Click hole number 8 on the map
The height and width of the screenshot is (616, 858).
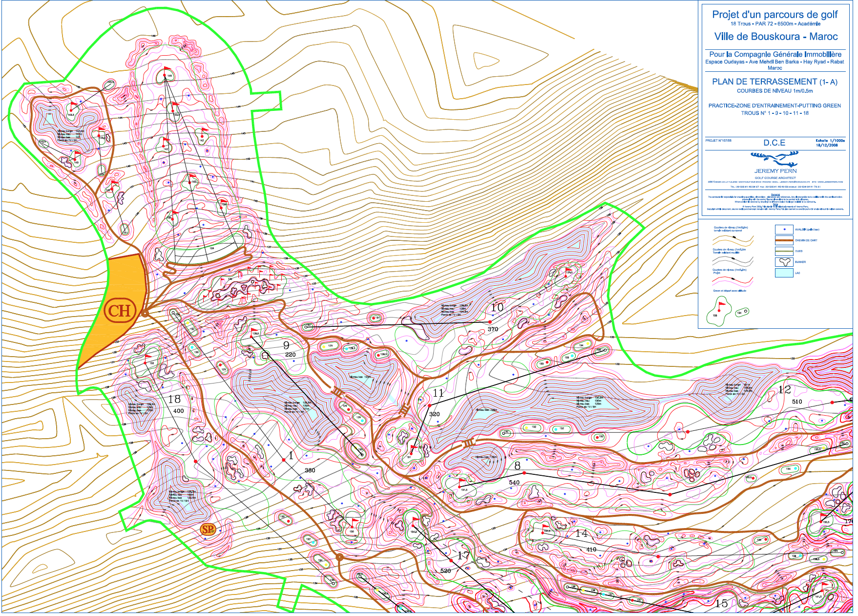(x=518, y=466)
